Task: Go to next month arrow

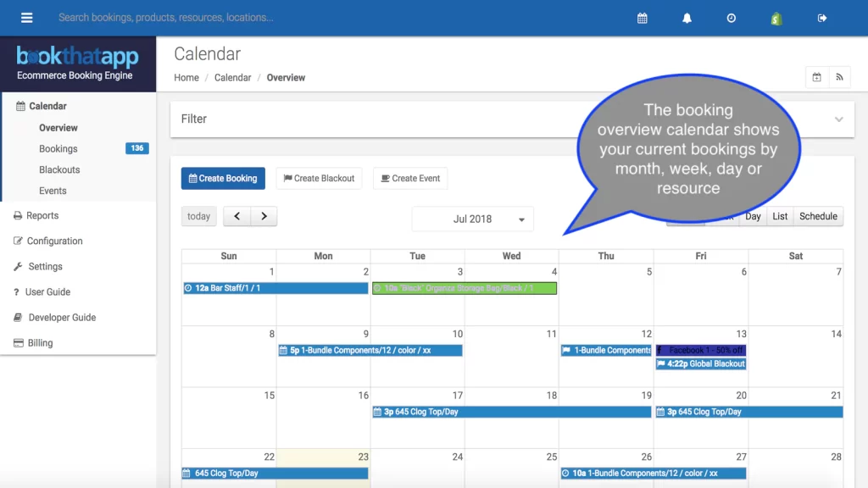Action: tap(264, 216)
